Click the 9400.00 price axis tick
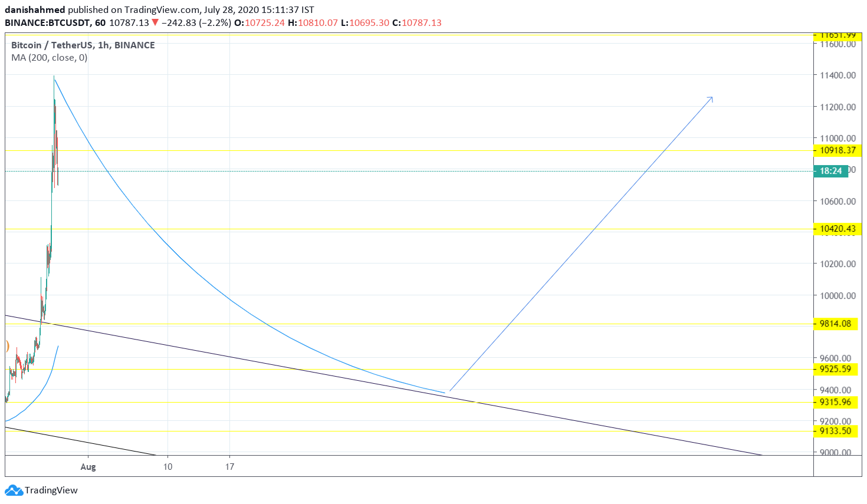 (835, 390)
